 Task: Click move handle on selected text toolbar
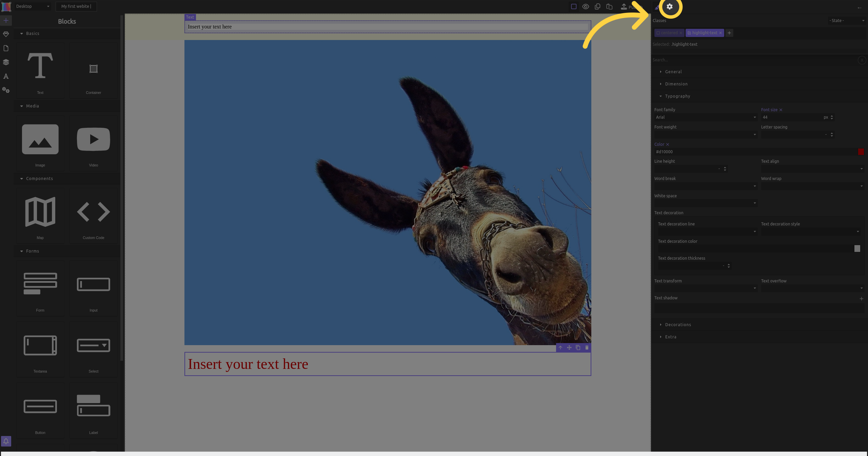pos(569,348)
